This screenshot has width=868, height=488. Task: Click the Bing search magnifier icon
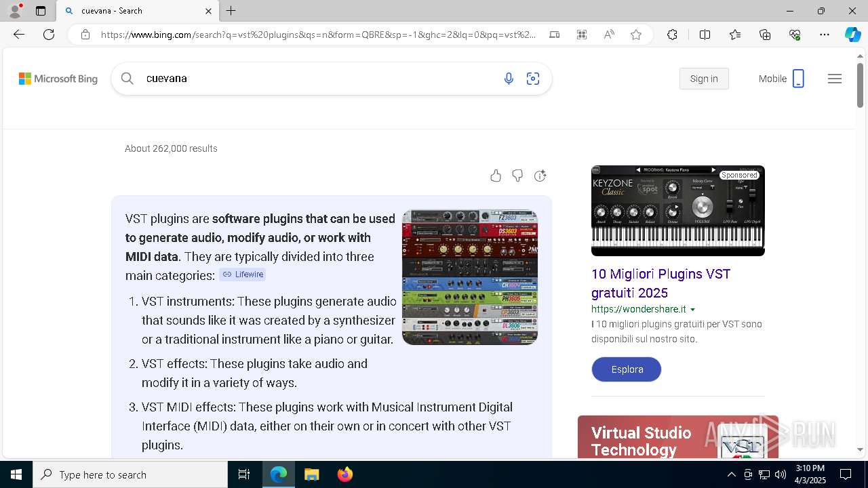point(127,79)
